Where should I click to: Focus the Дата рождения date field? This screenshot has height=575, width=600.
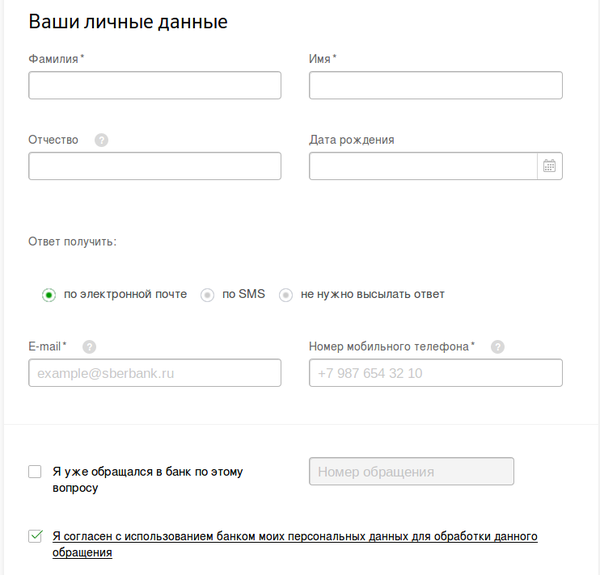click(422, 166)
